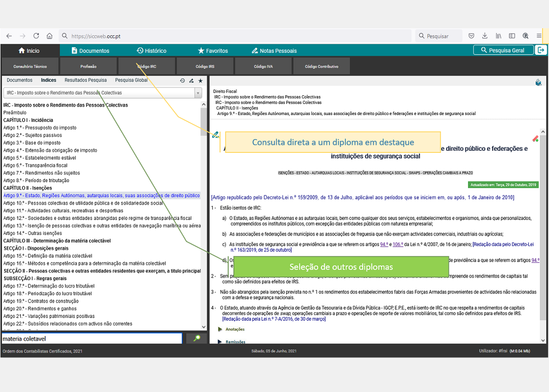Image resolution: width=549 pixels, height=392 pixels.
Task: Click the Pesquisa Geral button
Action: point(503,50)
